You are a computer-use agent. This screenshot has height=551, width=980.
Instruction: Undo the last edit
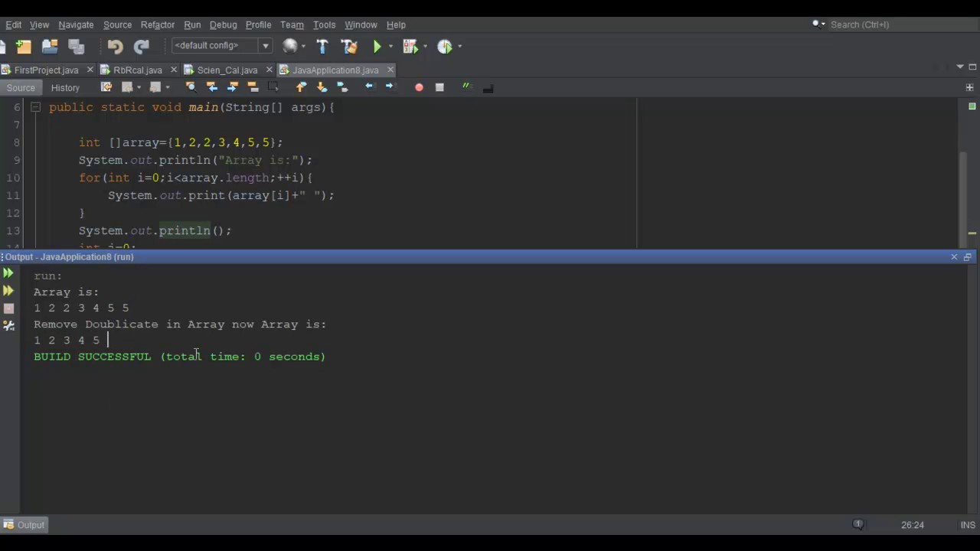click(x=115, y=47)
